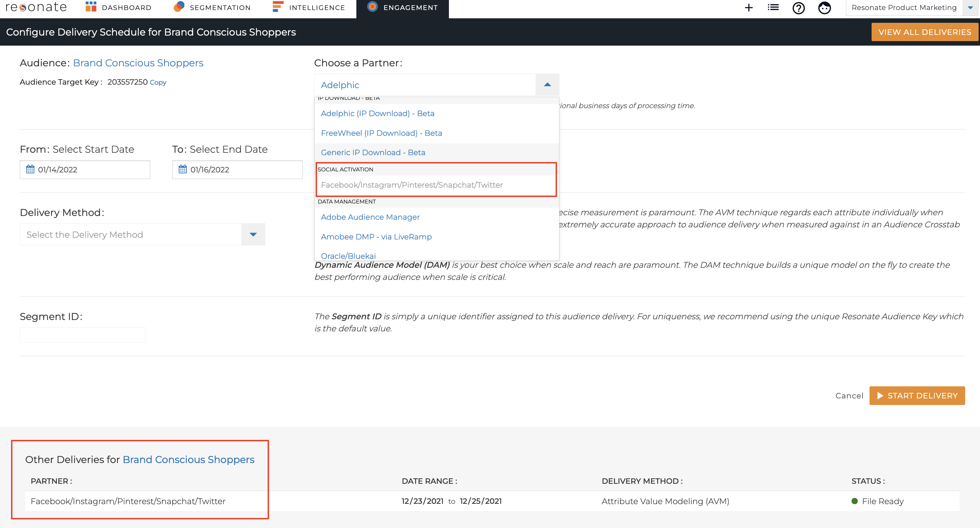Switch to the Segmentation tab
Image resolution: width=980 pixels, height=528 pixels.
point(212,8)
